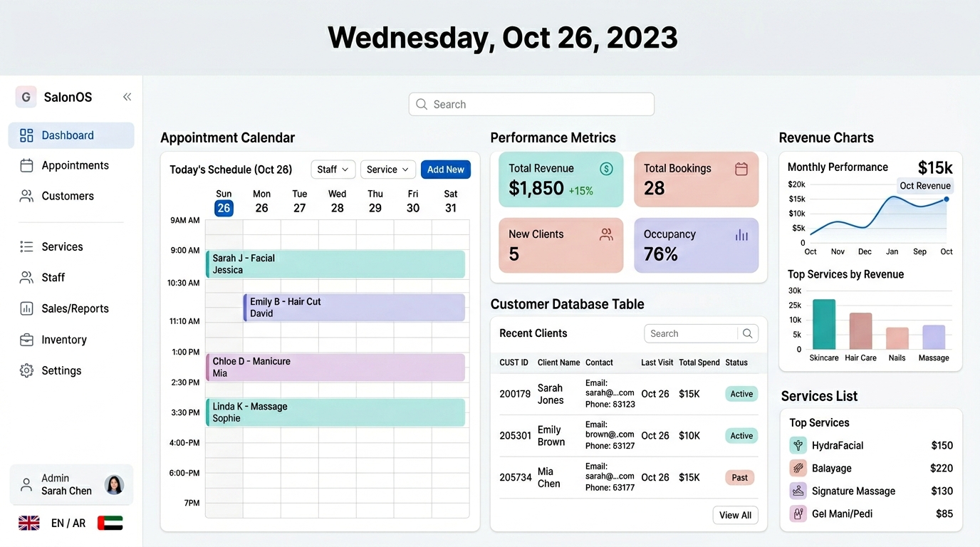Image resolution: width=980 pixels, height=547 pixels.
Task: Click the Staff icon in the sidebar
Action: 26,277
